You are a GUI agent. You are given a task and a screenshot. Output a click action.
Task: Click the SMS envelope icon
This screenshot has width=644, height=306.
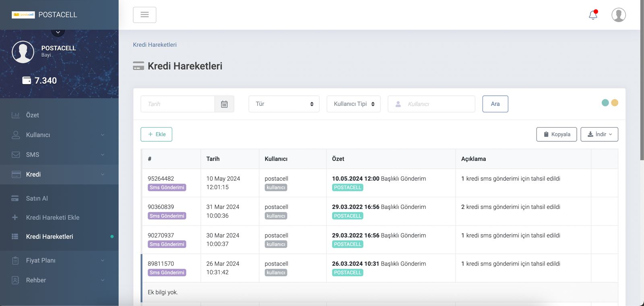coord(16,155)
